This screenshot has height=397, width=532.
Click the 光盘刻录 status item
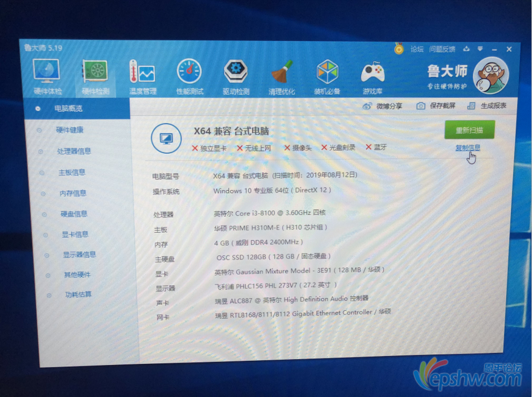coord(338,147)
